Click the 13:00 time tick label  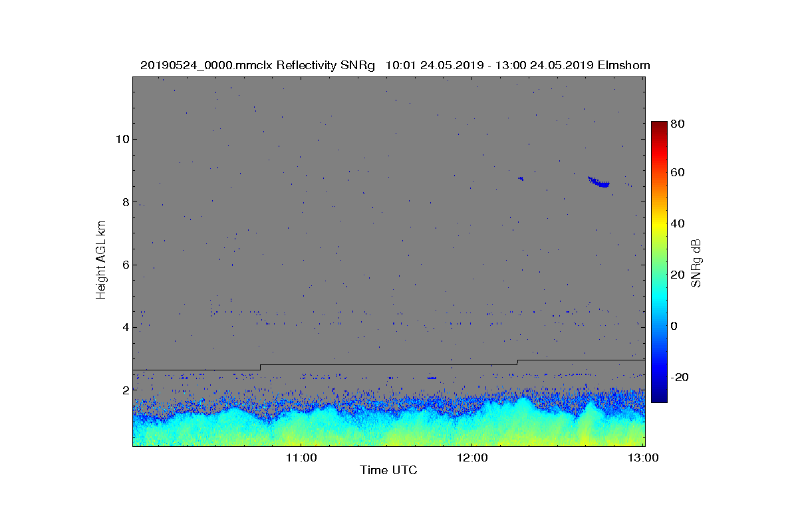click(644, 458)
